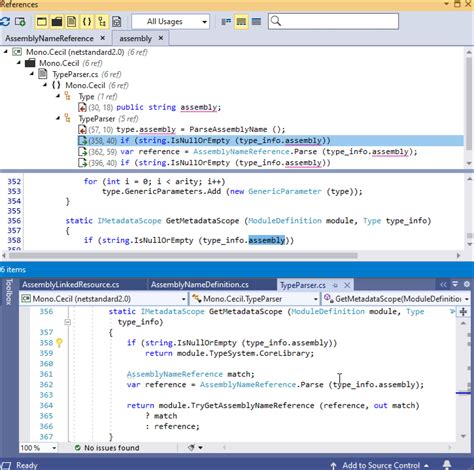Toggle group by project button
This screenshot has height=470, width=474.
42,22
